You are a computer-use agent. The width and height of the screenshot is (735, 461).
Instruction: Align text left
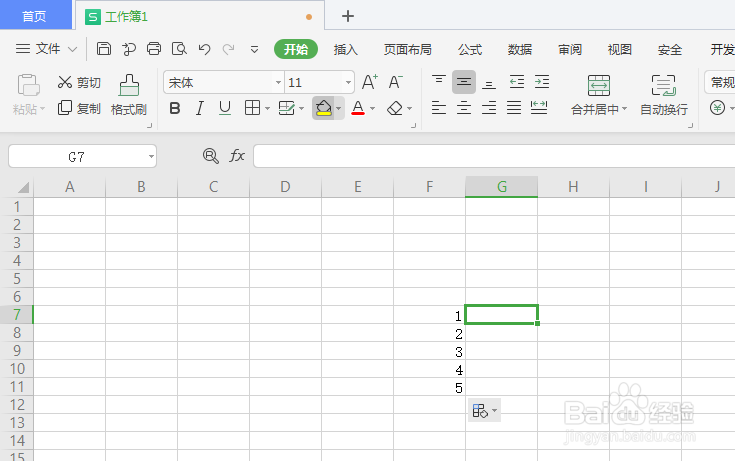tap(439, 108)
